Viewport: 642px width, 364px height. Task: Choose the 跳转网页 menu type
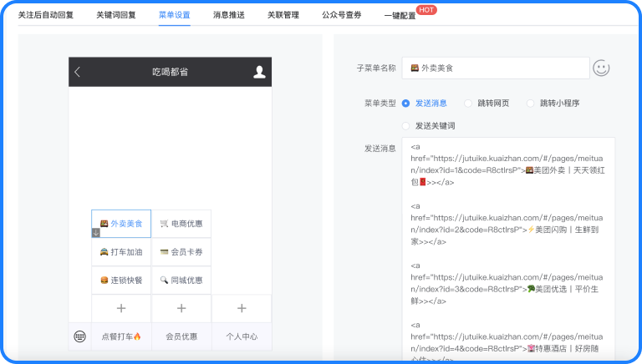coord(468,104)
